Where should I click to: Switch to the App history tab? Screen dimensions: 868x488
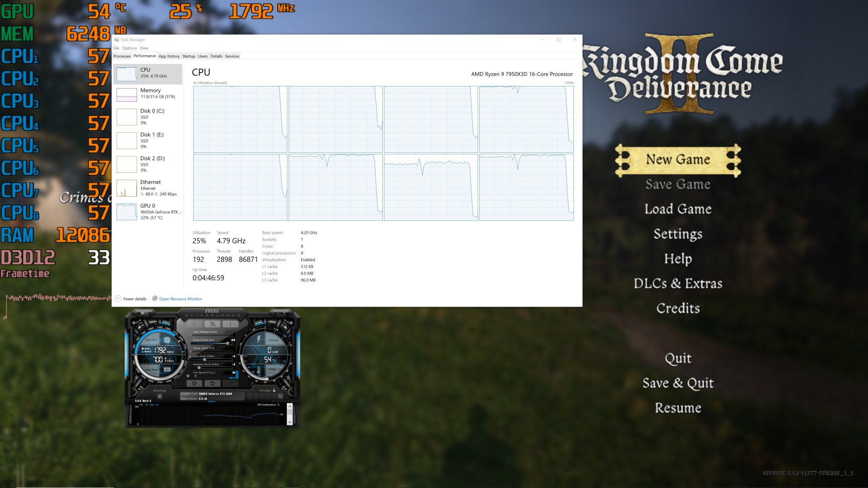click(169, 56)
